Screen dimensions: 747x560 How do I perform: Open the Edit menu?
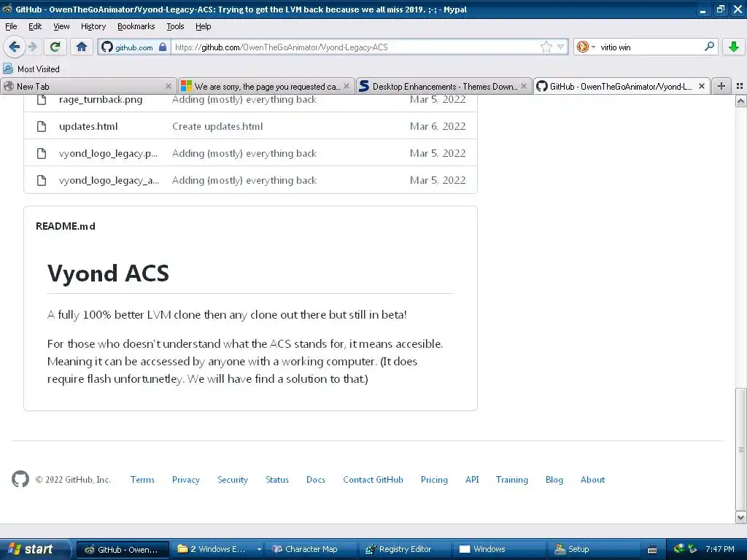[x=35, y=26]
